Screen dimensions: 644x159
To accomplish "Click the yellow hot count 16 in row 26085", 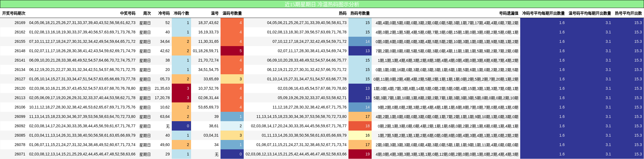I will pos(360,135).
